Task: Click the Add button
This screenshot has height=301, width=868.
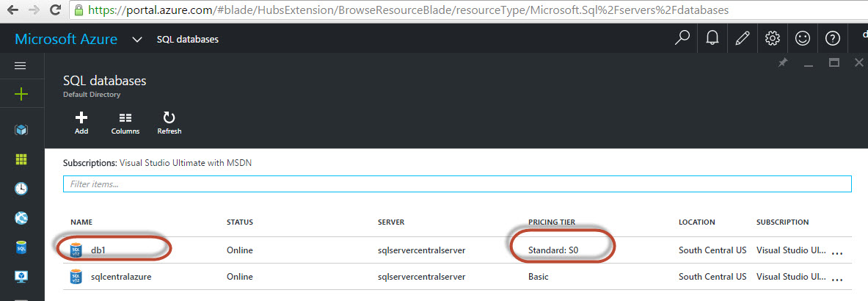Action: coord(81,122)
